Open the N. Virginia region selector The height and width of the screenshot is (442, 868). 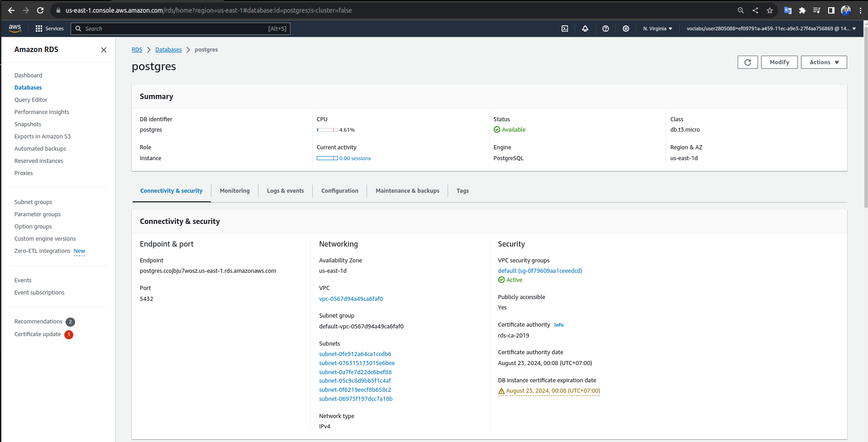coord(657,28)
